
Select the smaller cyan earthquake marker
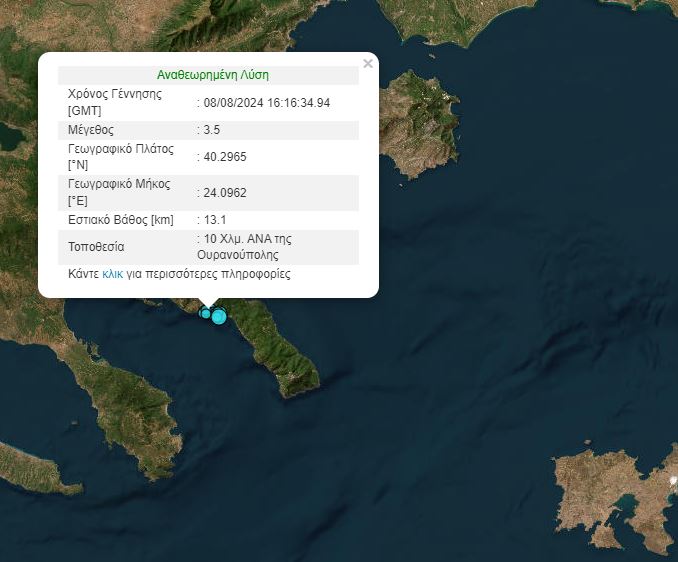click(x=206, y=314)
